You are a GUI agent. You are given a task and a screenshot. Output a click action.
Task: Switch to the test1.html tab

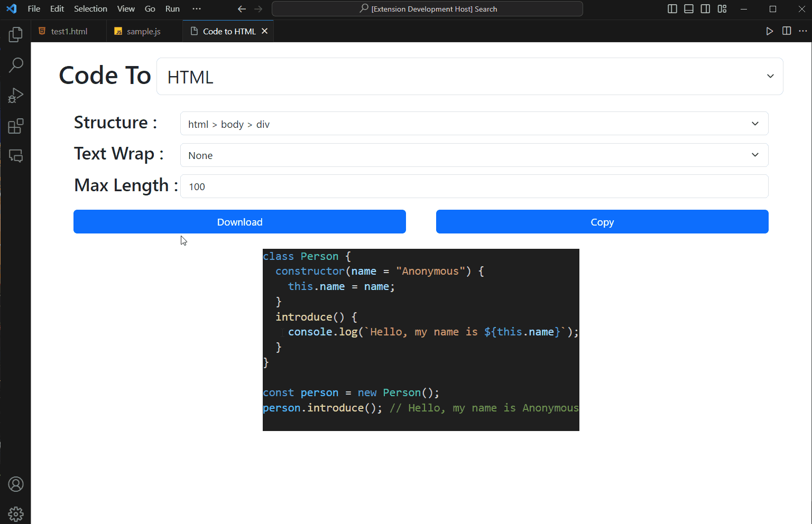click(69, 31)
